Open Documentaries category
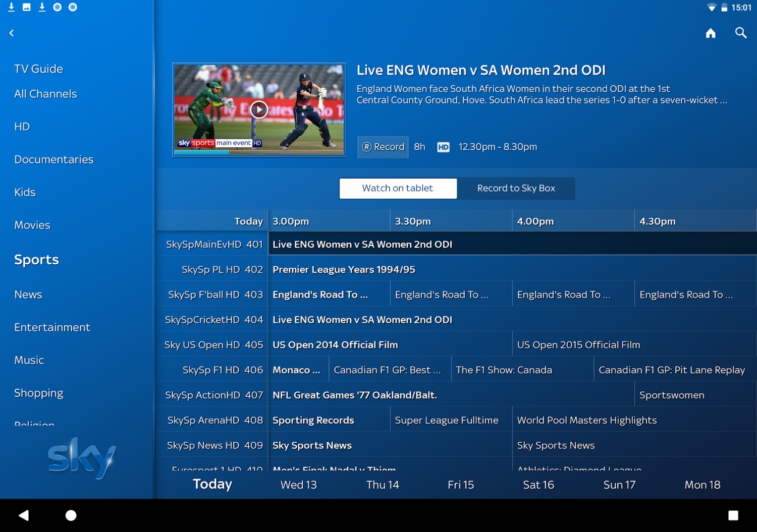This screenshot has width=757, height=532. (54, 159)
